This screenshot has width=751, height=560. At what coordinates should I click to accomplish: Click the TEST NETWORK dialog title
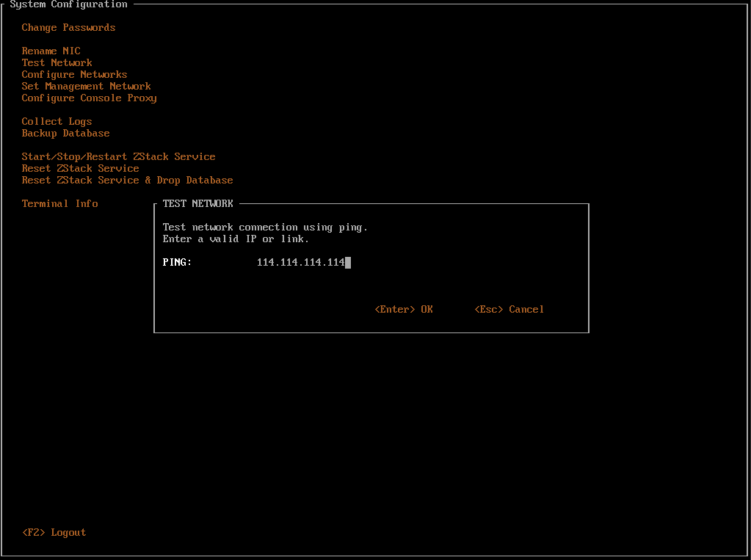(x=197, y=204)
